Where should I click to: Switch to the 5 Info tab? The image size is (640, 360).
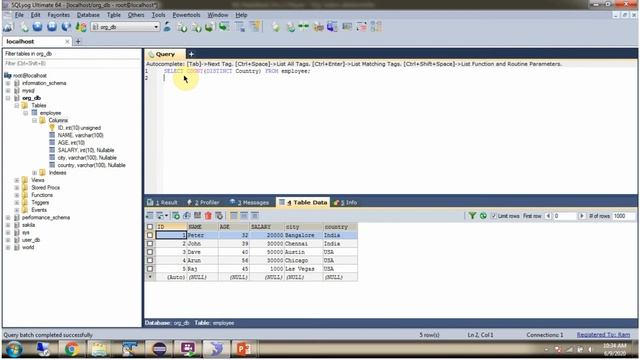click(345, 202)
